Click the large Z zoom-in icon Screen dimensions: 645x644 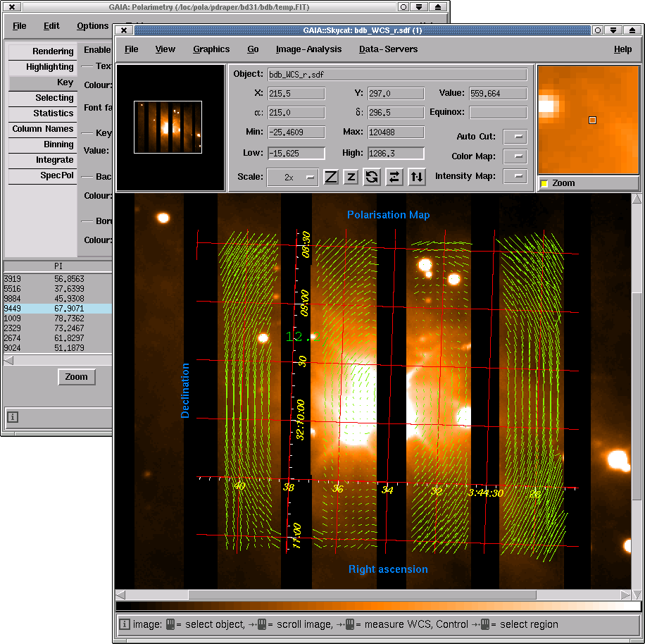(x=331, y=177)
